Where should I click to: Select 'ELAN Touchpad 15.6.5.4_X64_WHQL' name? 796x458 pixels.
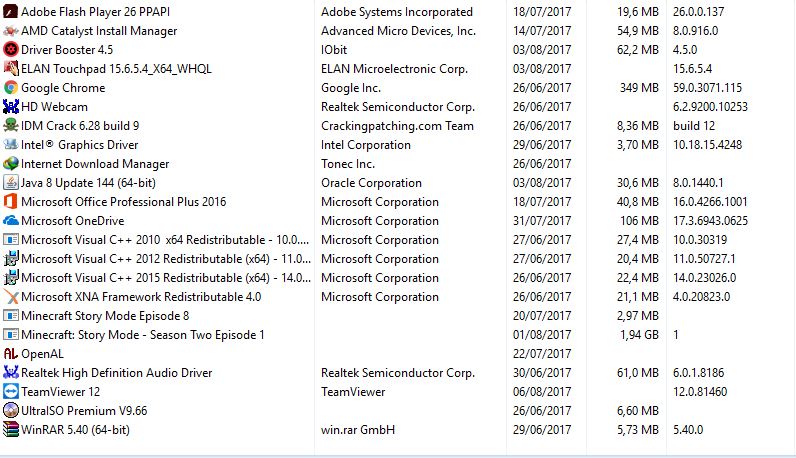point(116,69)
